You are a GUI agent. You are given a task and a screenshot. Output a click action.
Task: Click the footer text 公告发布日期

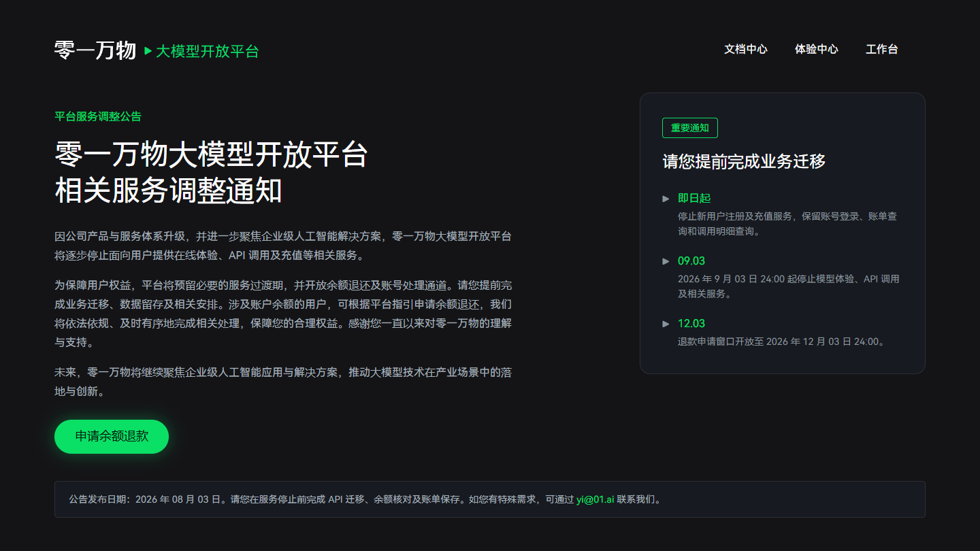(365, 499)
